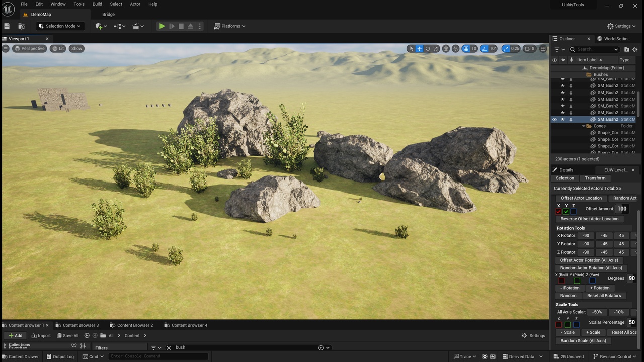Click Offset Actor Location button
644x362 pixels.
pyautogui.click(x=581, y=198)
